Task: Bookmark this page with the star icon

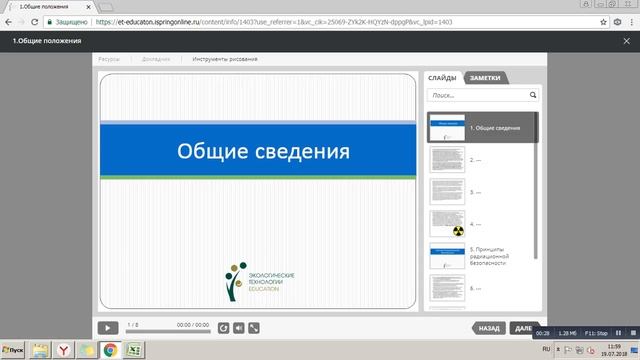Action: point(603,22)
